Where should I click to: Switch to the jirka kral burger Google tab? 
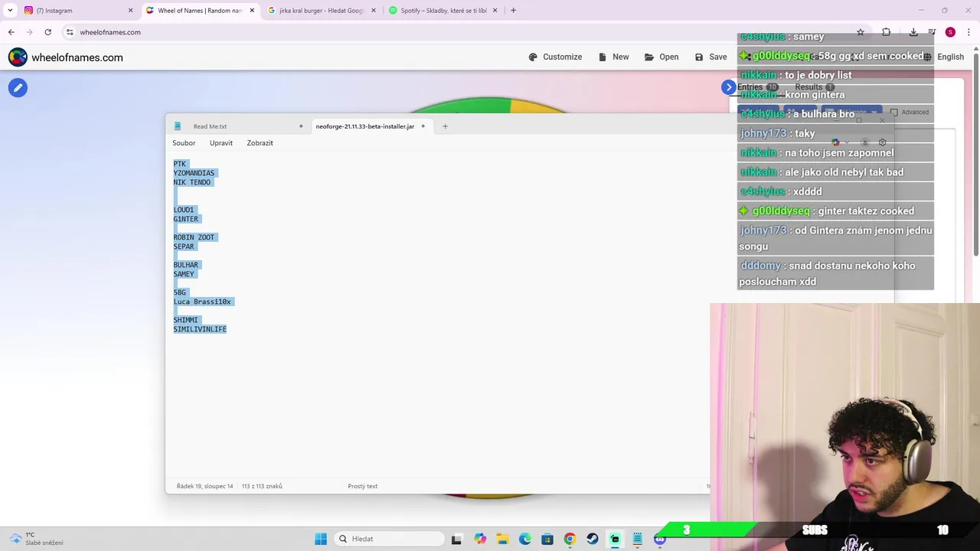point(322,11)
